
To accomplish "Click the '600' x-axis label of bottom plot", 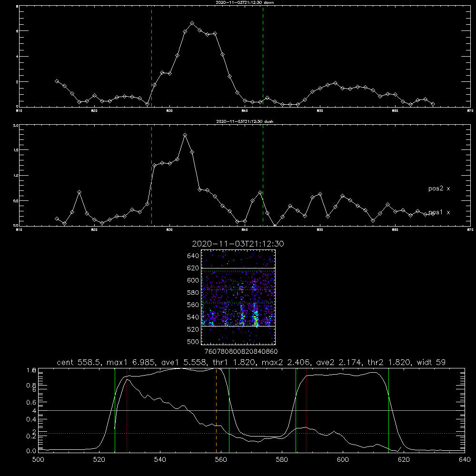I will 343,460.
